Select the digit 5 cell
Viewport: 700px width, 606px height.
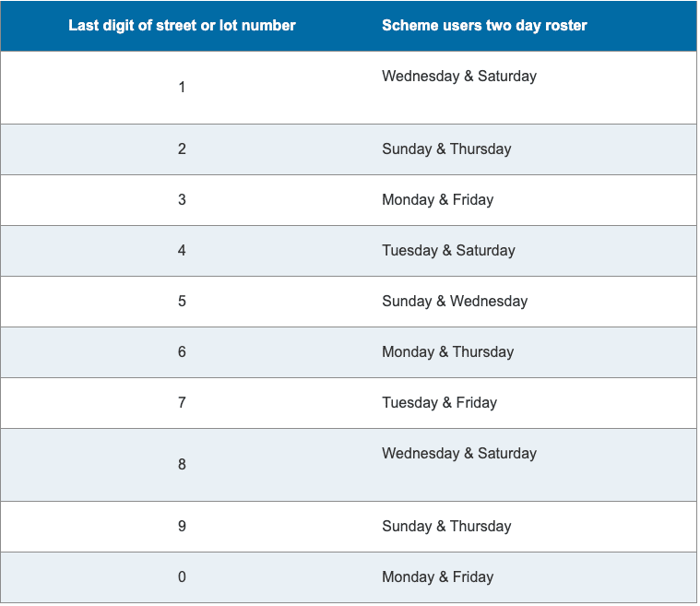tap(182, 301)
